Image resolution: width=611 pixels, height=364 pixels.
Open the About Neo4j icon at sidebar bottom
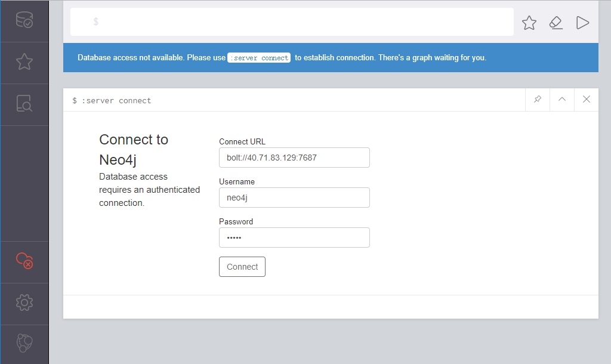(x=24, y=343)
